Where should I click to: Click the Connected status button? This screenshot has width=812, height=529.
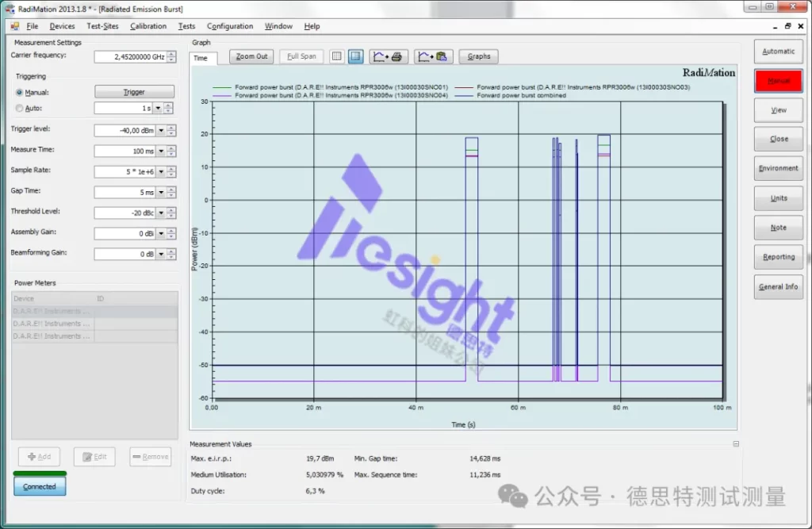[x=40, y=486]
